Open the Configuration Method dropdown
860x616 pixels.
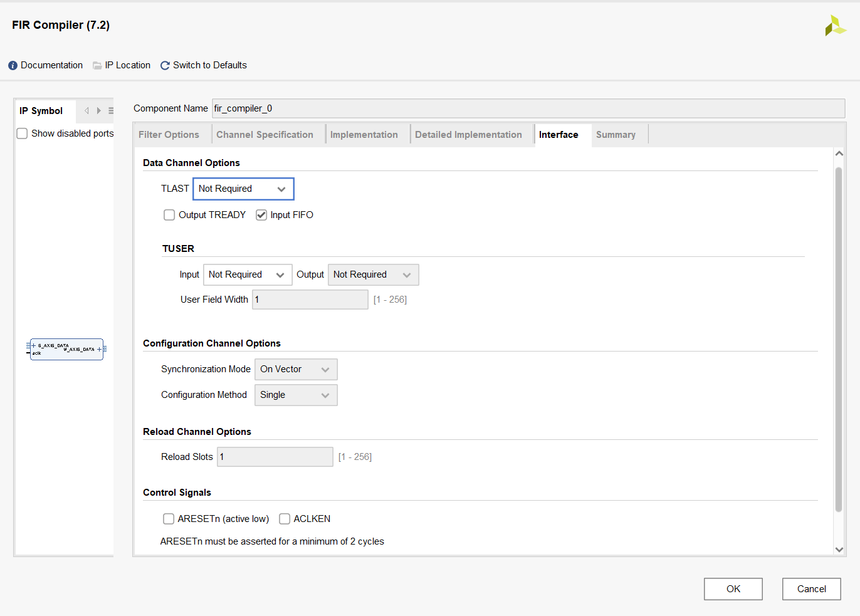[x=296, y=395]
